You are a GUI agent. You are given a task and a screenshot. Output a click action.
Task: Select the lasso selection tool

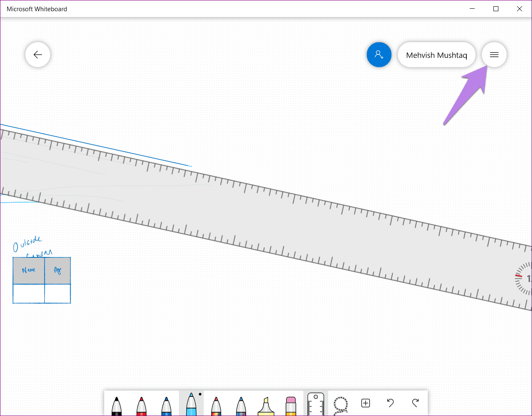(x=341, y=405)
